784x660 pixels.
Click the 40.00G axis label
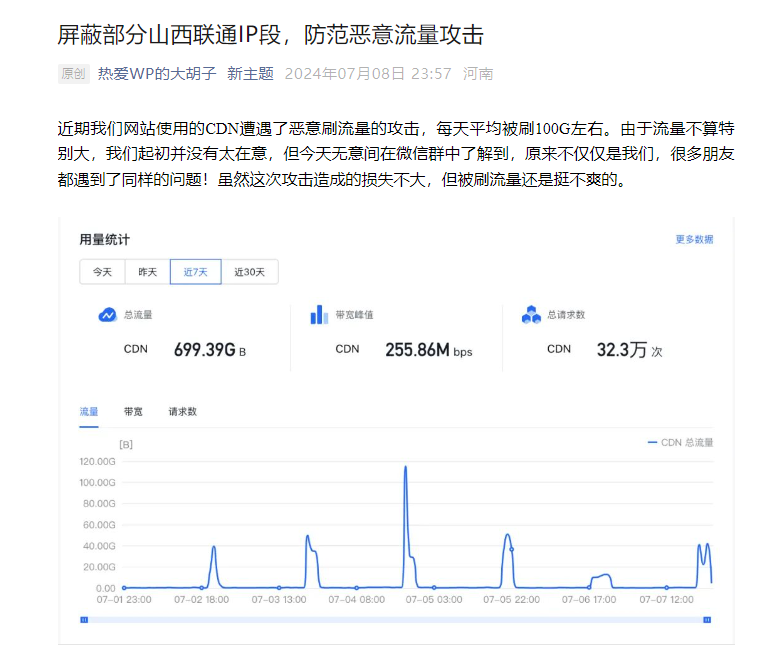tap(99, 546)
